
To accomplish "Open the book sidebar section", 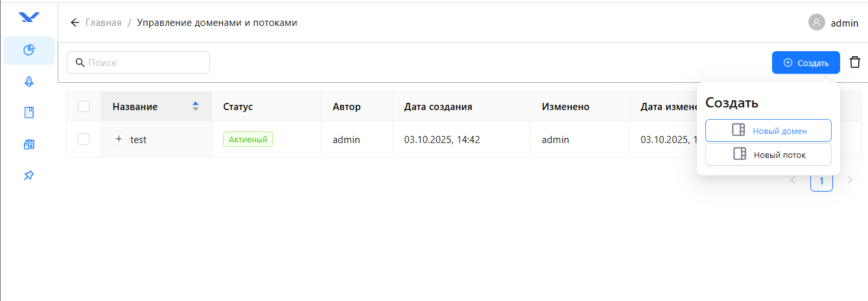I will pos(29,113).
